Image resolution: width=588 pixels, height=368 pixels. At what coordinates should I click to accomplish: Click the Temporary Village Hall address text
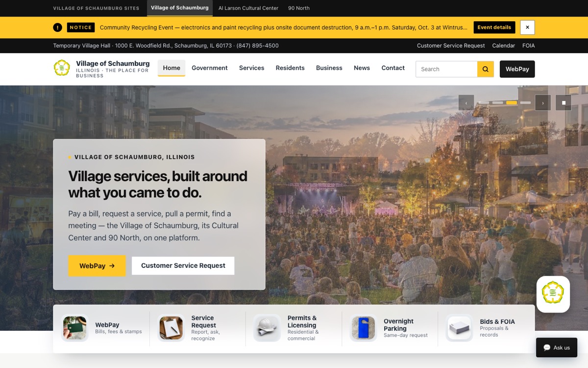[166, 46]
